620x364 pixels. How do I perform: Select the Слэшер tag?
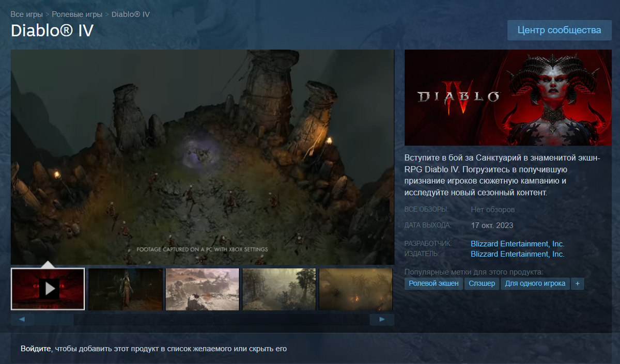(482, 283)
